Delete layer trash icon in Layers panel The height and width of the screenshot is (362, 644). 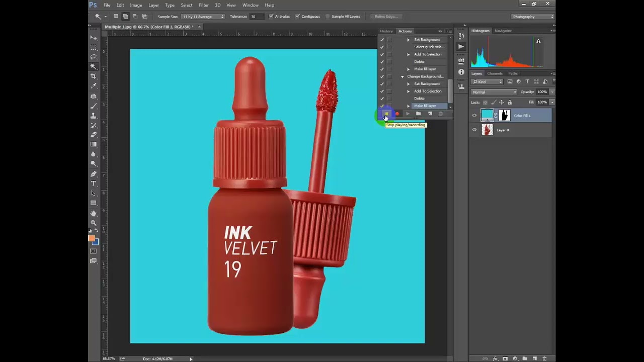(544, 358)
